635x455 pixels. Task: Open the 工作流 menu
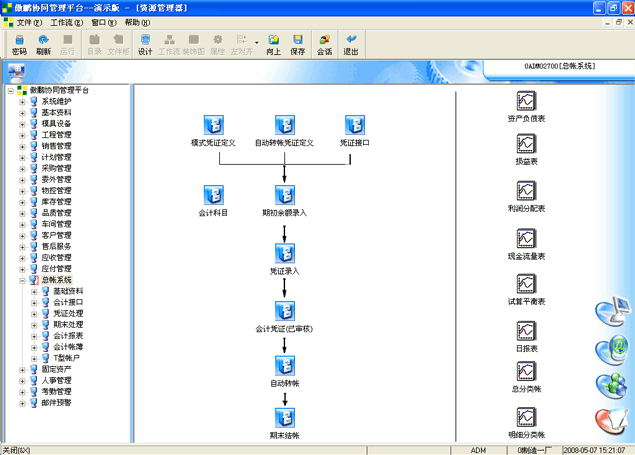point(66,22)
